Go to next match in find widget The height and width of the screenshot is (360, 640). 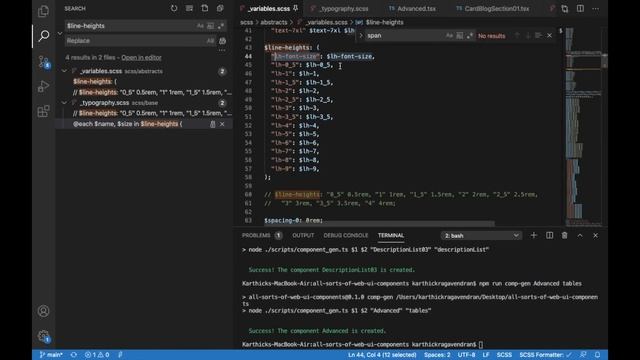(528, 36)
